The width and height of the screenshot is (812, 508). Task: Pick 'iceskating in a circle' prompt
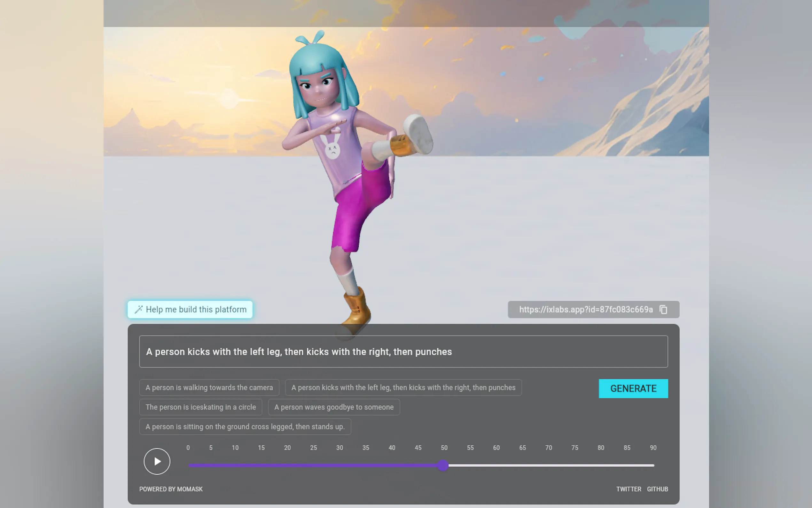(200, 407)
